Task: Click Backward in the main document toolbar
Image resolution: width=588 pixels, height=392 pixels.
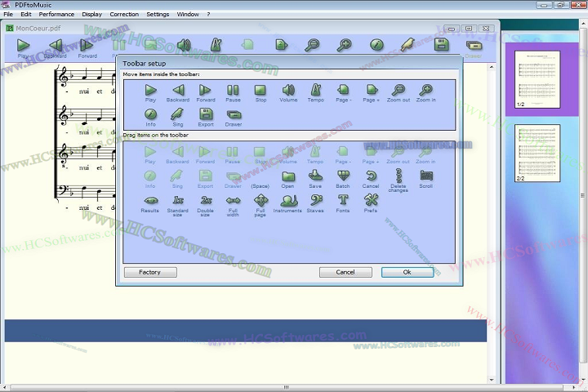Action: 56,46
